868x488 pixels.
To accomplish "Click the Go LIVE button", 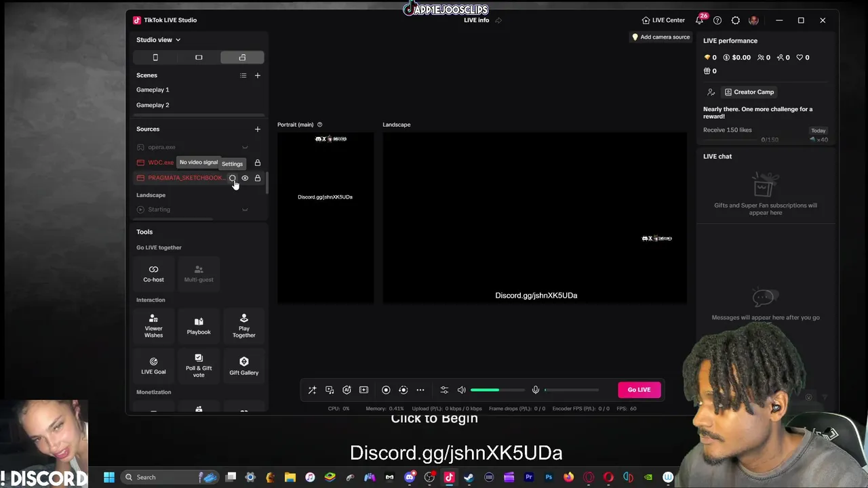I will click(x=639, y=390).
